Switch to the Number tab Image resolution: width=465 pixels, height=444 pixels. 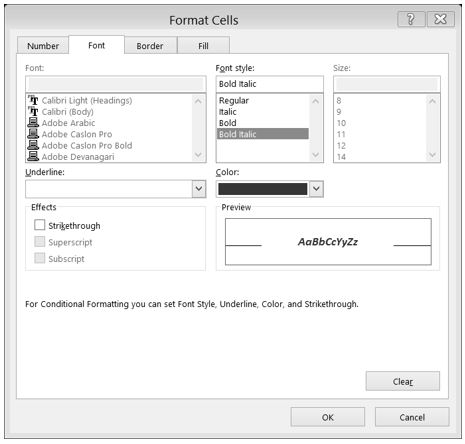click(43, 46)
